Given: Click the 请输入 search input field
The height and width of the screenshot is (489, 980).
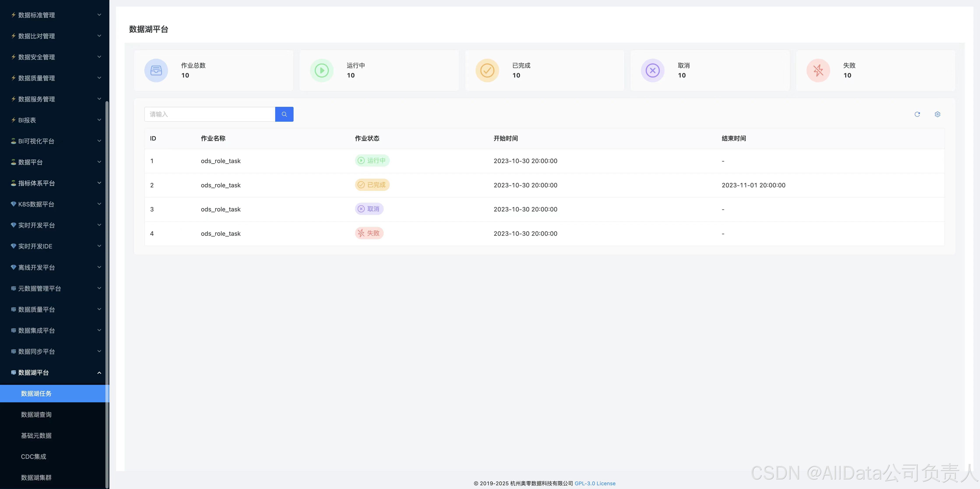Looking at the screenshot, I should pyautogui.click(x=210, y=114).
